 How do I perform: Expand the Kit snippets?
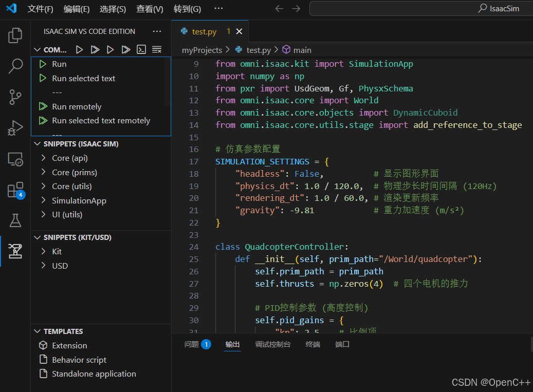tap(43, 251)
